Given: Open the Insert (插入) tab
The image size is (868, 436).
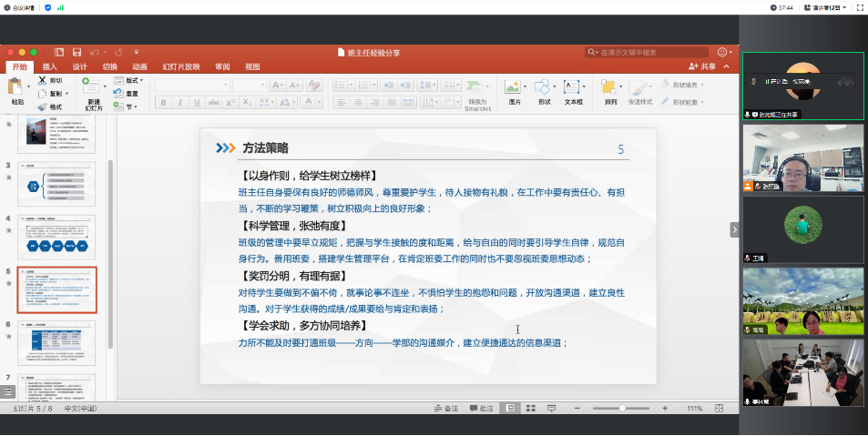Looking at the screenshot, I should (50, 66).
